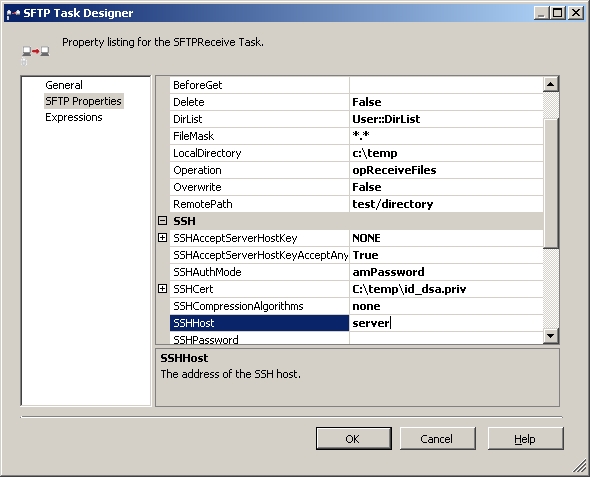The height and width of the screenshot is (477, 590).
Task: Click RemotePath value test/directory
Action: click(446, 204)
